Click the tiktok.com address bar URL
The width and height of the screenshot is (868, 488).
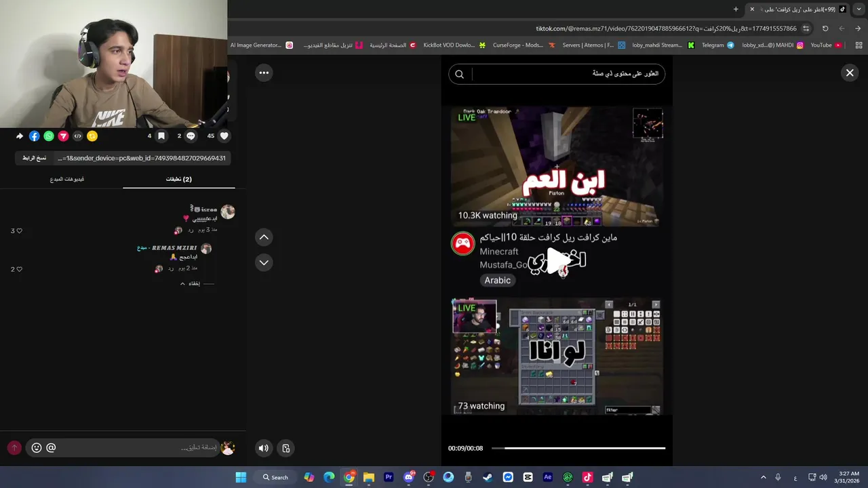(x=666, y=28)
